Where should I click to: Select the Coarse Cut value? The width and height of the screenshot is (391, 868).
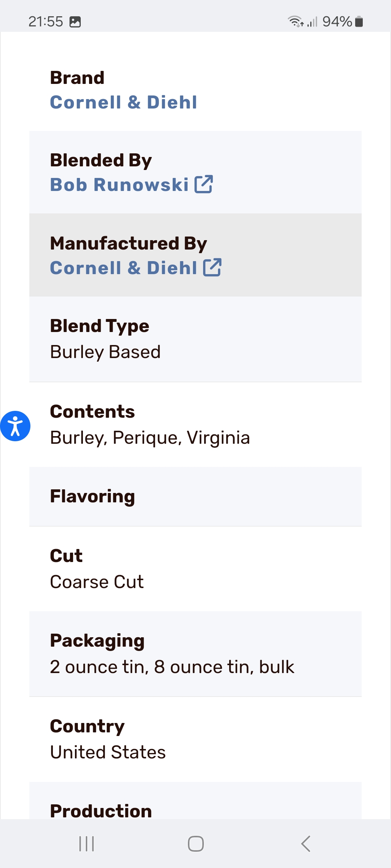pyautogui.click(x=97, y=582)
